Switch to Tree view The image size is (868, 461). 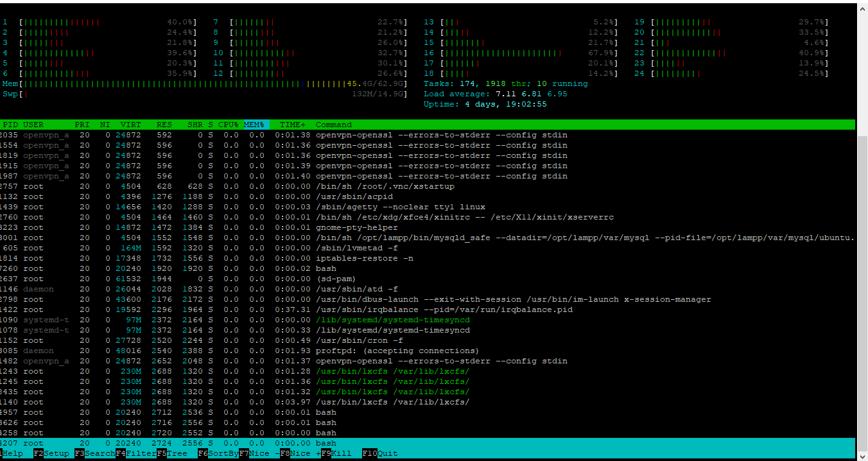177,453
